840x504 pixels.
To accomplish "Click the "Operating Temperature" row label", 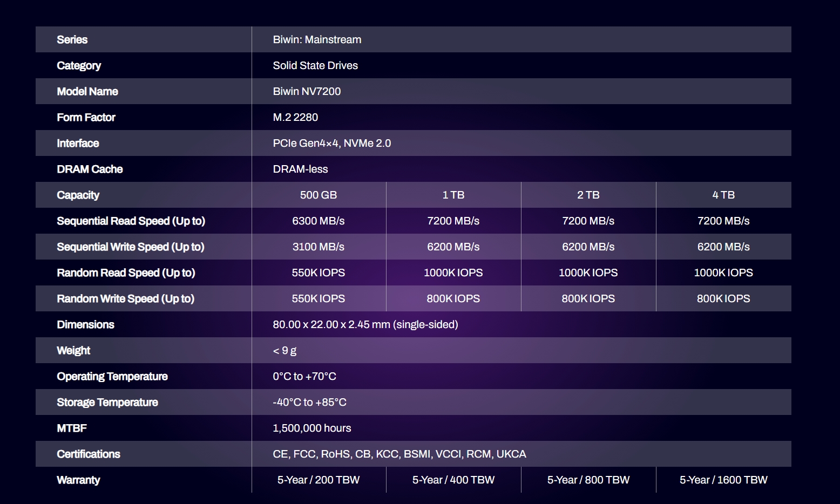I will [112, 376].
